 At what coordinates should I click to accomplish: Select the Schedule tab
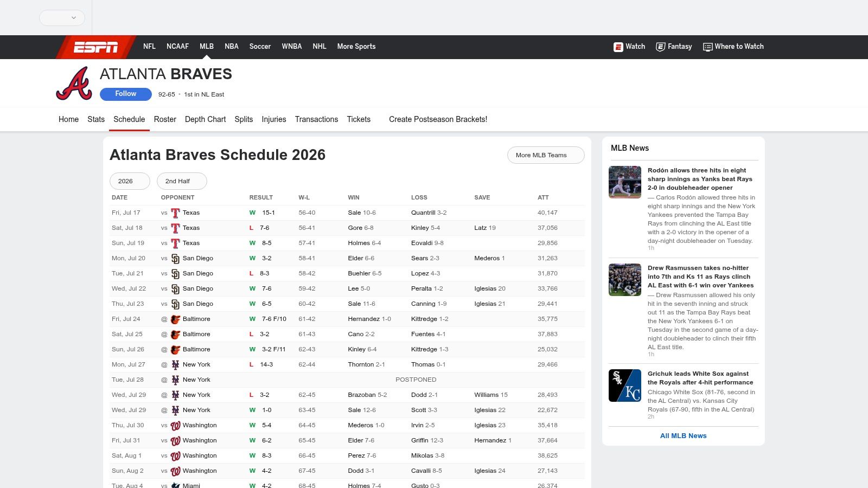[x=129, y=119]
